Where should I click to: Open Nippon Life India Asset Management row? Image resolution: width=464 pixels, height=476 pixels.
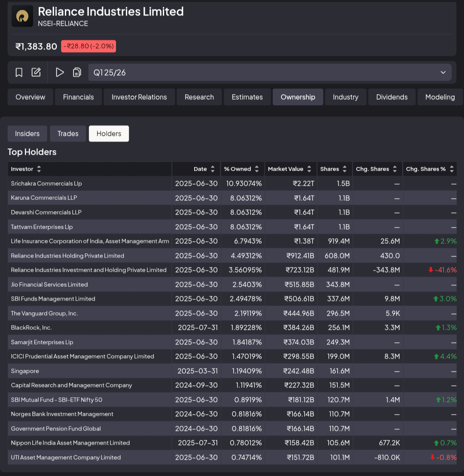point(232,443)
